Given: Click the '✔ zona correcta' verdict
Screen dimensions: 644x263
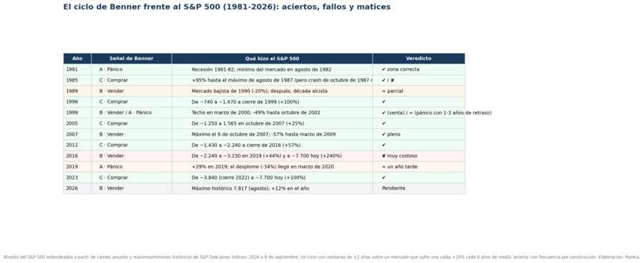Looking at the screenshot, I should [401, 70].
